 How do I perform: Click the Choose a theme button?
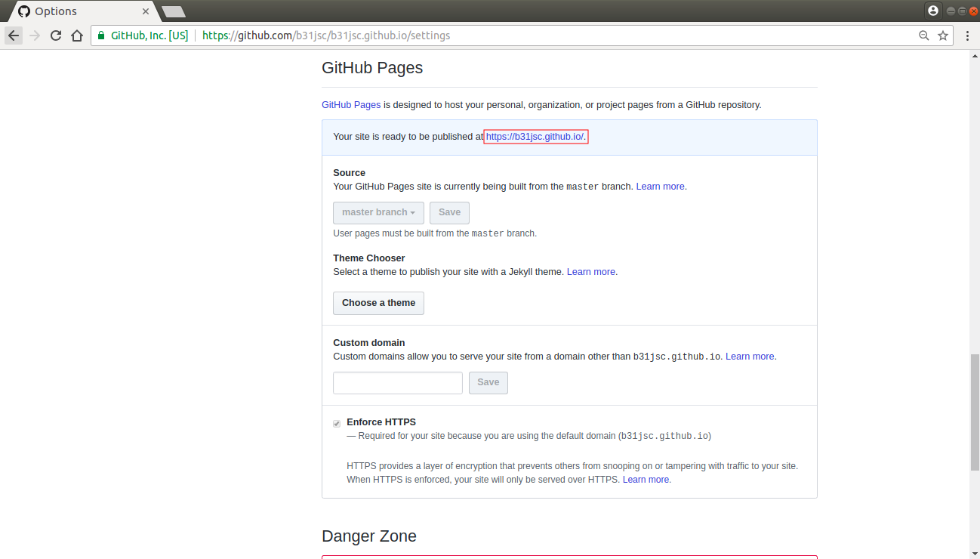[378, 303]
